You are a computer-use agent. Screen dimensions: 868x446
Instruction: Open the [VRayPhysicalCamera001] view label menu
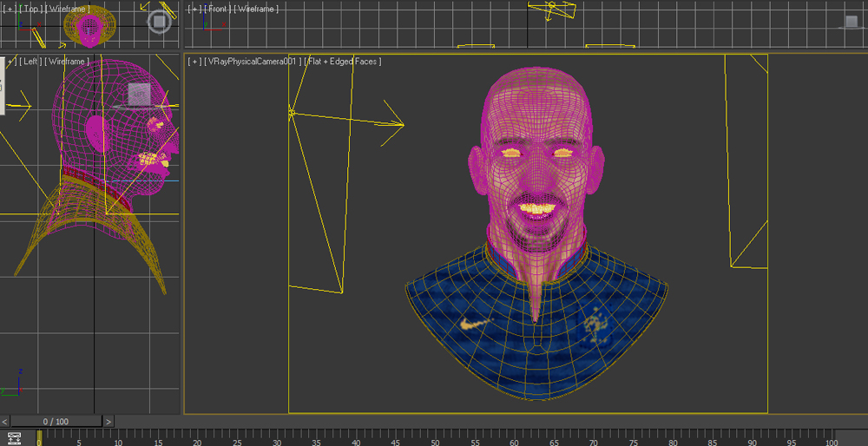pyautogui.click(x=253, y=62)
